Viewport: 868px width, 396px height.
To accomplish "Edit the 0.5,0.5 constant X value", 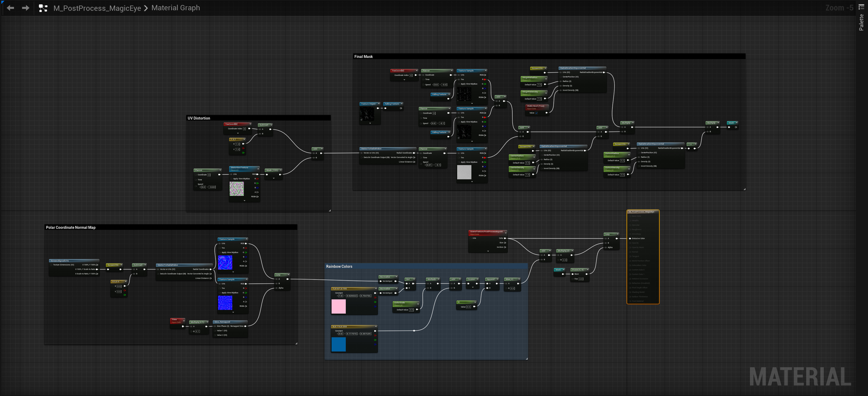I will click(x=119, y=286).
